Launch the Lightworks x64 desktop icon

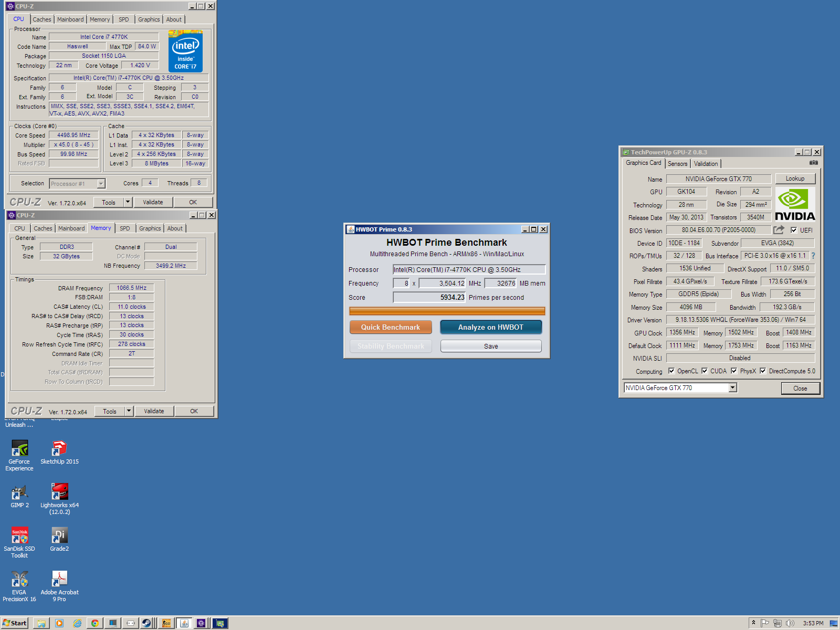(59, 499)
